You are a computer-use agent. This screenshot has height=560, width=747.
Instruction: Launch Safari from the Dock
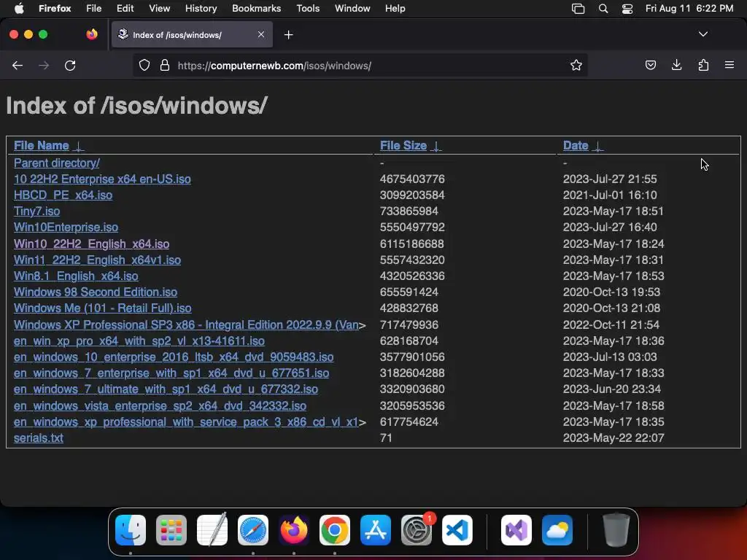[253, 530]
